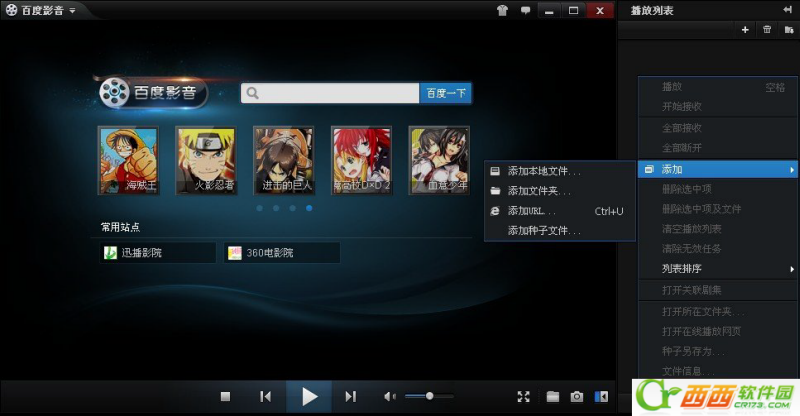Click 删除选中项及文件 in context menu
The height and width of the screenshot is (416, 800).
click(717, 209)
